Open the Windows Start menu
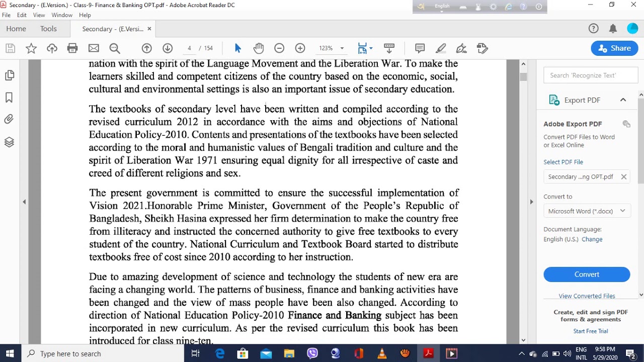The height and width of the screenshot is (362, 644). point(10,353)
